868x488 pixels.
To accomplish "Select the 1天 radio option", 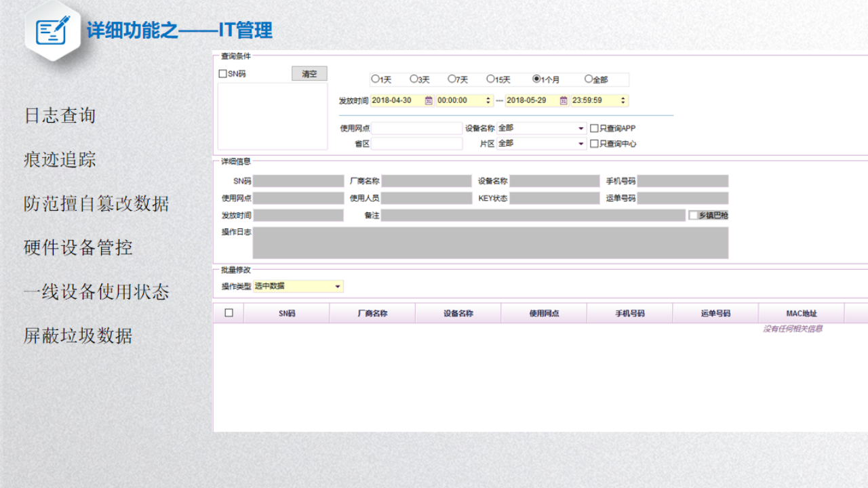I will tap(375, 79).
